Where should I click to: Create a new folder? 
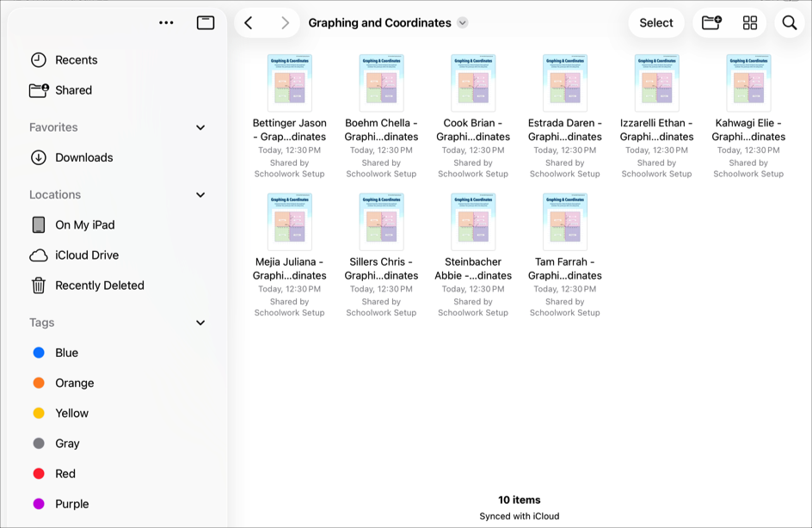click(x=710, y=22)
